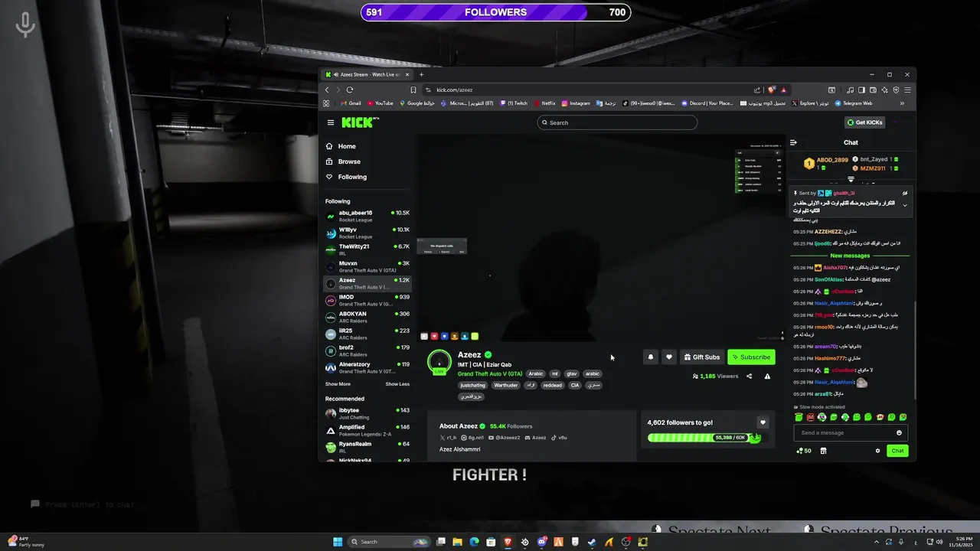Open the Telegram Web bookmark
Screen dimensions: 980x551
click(854, 103)
